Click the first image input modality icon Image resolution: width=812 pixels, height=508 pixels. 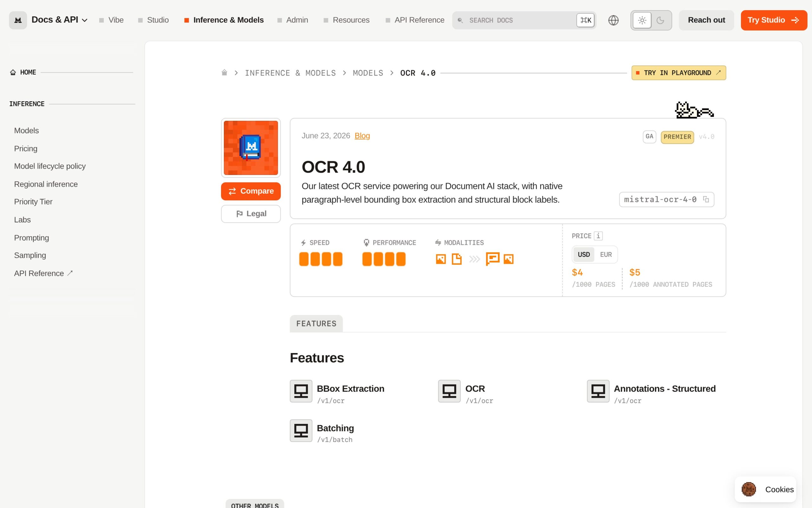pyautogui.click(x=441, y=259)
